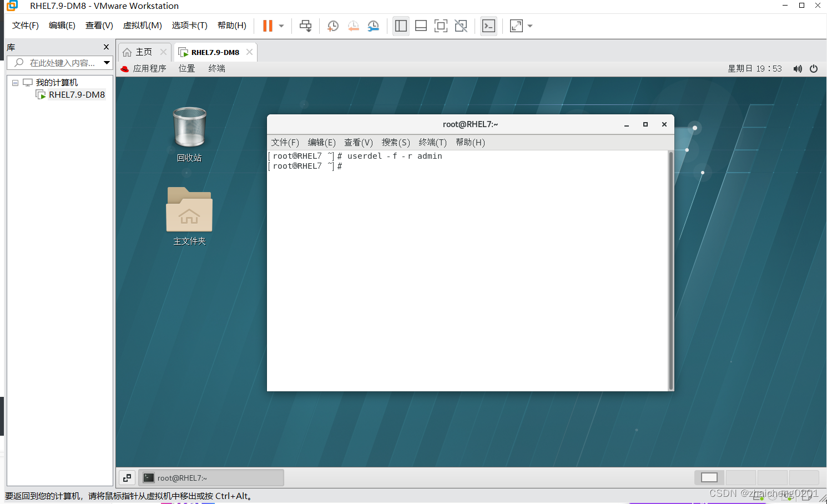Click the stretch guest display icon
Screen dimensions: 827x504
[x=516, y=26]
